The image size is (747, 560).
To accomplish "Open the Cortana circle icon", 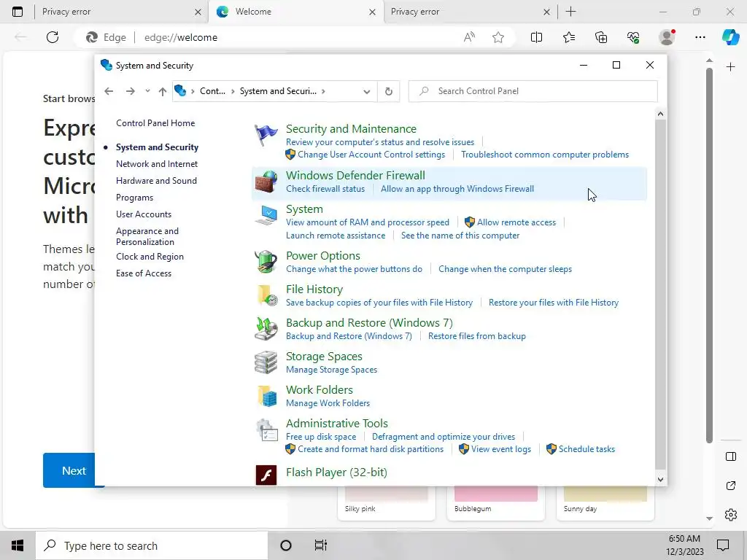I will [286, 545].
